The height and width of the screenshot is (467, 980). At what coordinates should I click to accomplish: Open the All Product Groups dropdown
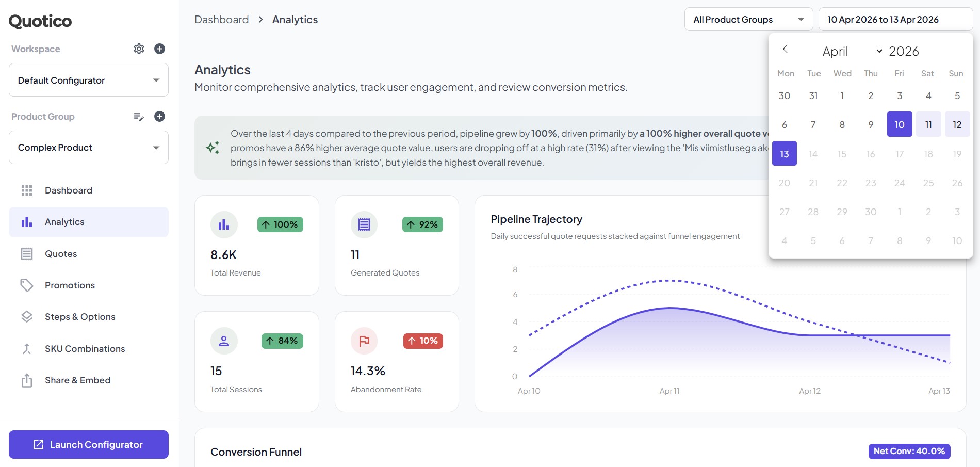coord(748,19)
